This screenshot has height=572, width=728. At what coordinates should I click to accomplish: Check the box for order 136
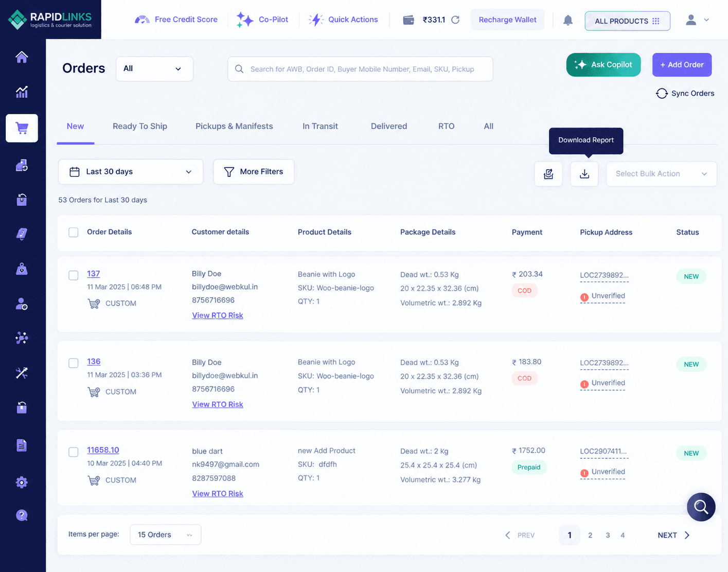pyautogui.click(x=74, y=363)
